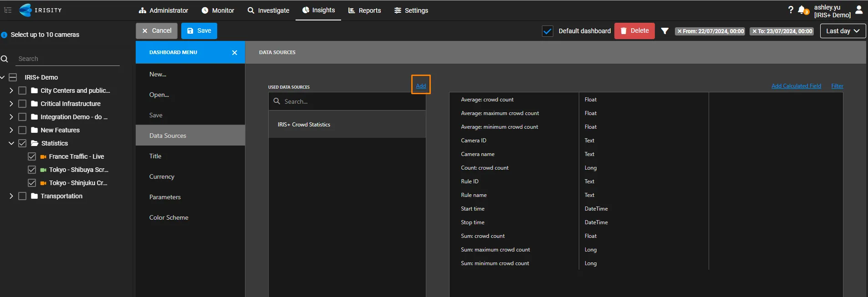Viewport: 868px width, 297px height.
Task: Click the camera search magnifier icon
Action: click(5, 59)
